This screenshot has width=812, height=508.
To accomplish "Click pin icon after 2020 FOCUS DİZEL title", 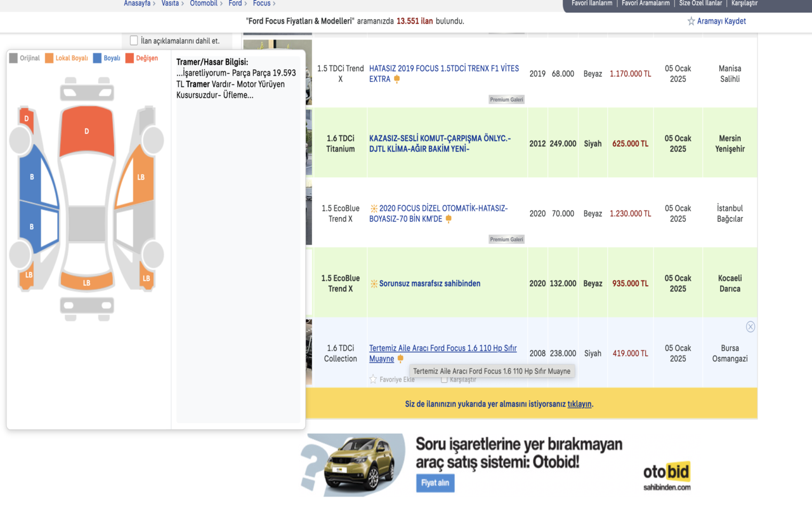I will tap(449, 219).
